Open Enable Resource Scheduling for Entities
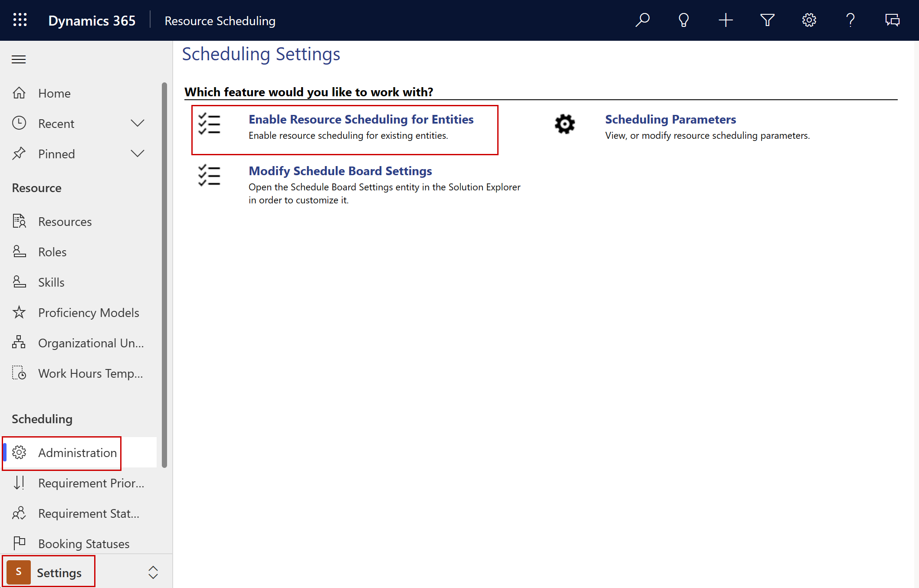This screenshot has height=588, width=919. tap(361, 119)
